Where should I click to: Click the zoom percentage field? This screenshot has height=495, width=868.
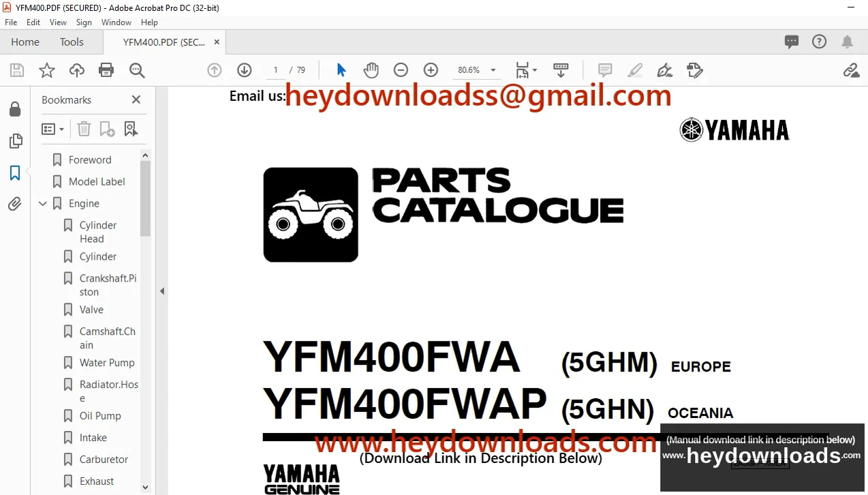point(469,70)
